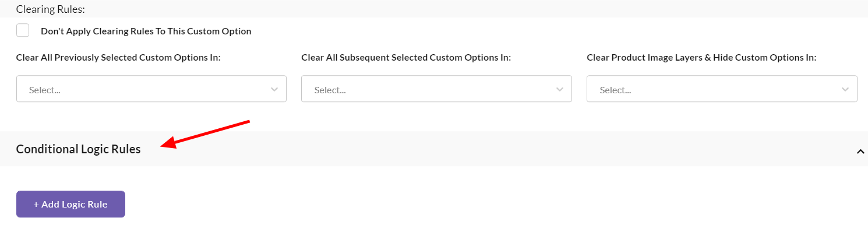The height and width of the screenshot is (246, 868).
Task: Open the Subsequent Selected Custom Options dropdown
Action: tap(436, 89)
